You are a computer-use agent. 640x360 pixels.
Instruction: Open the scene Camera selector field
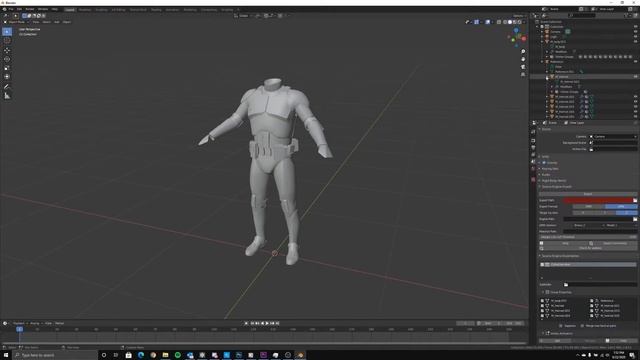coord(613,136)
